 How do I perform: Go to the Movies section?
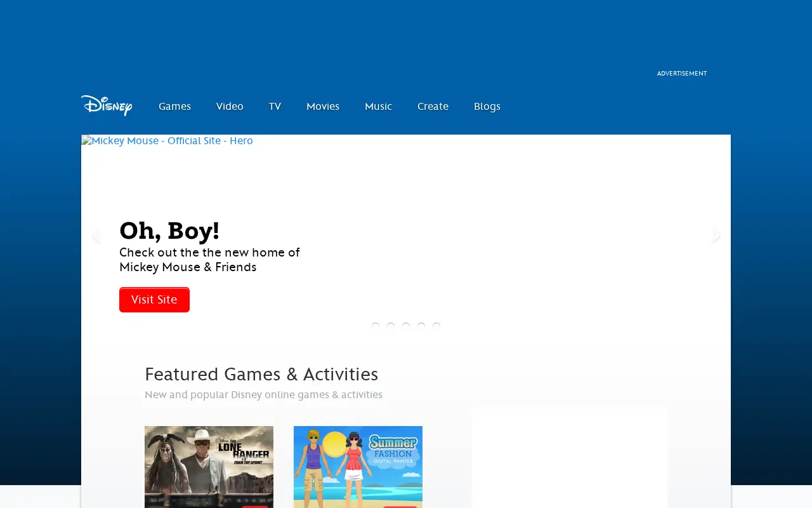323,107
